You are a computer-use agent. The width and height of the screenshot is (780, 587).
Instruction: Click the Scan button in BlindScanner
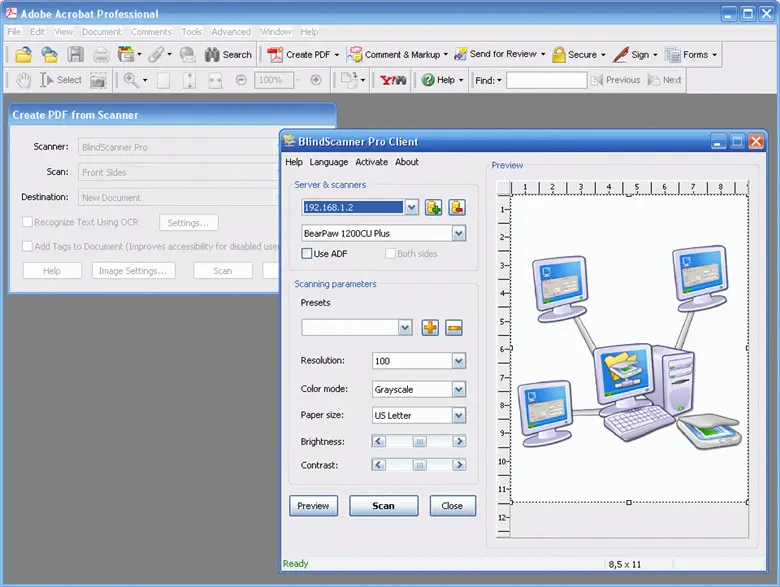pyautogui.click(x=384, y=506)
